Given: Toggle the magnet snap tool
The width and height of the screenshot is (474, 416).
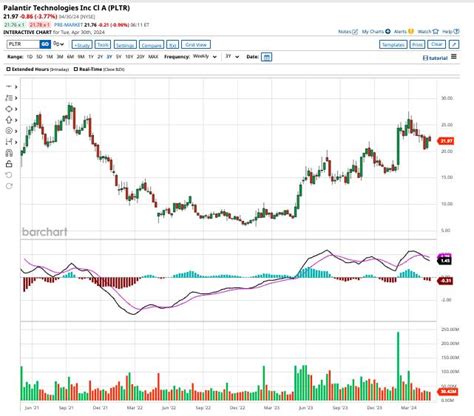Looking at the screenshot, I should coord(9,153).
